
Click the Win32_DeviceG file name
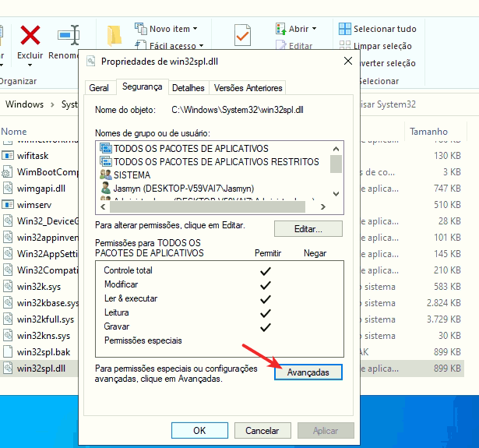[48, 221]
